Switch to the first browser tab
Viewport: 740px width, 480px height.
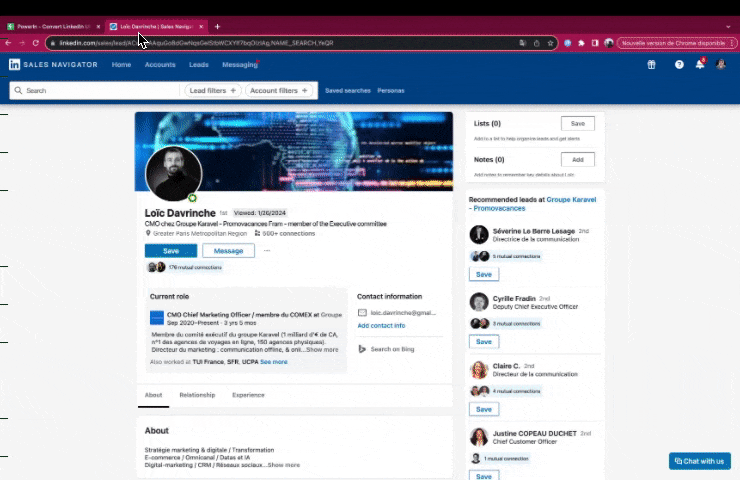[52, 26]
